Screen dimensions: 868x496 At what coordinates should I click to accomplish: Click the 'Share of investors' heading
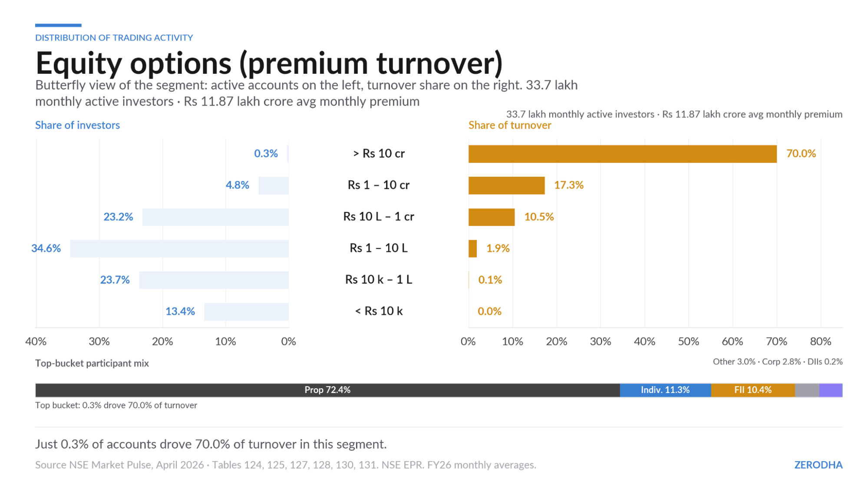77,125
